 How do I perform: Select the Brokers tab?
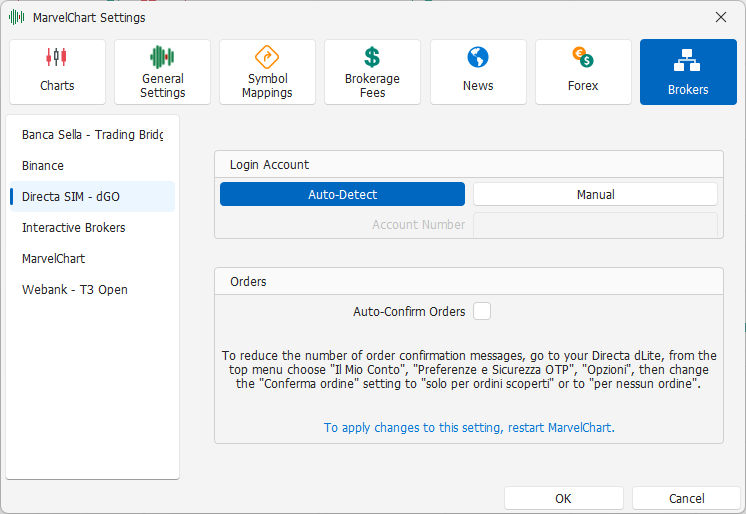pyautogui.click(x=688, y=72)
